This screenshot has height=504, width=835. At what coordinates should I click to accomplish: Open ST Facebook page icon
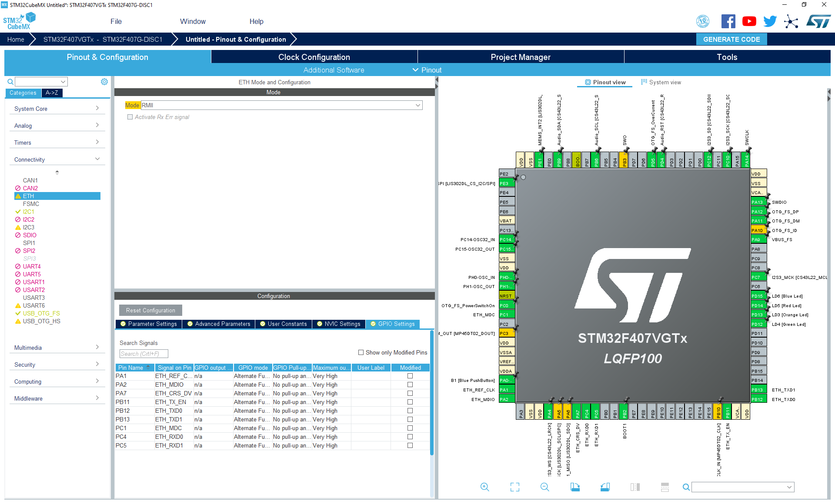[x=728, y=21]
